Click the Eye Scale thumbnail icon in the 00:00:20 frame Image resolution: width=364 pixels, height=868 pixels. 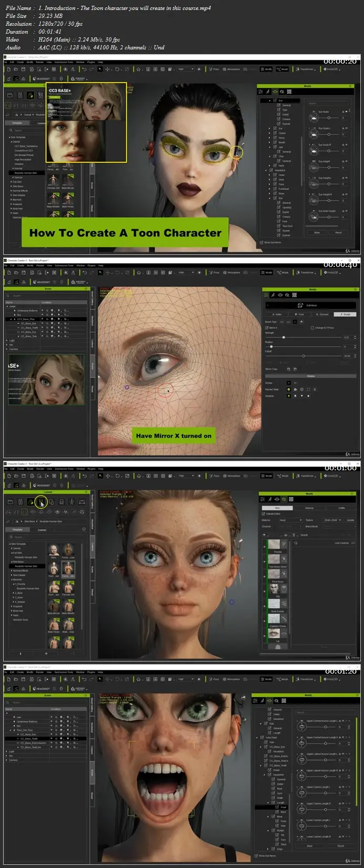click(x=314, y=118)
